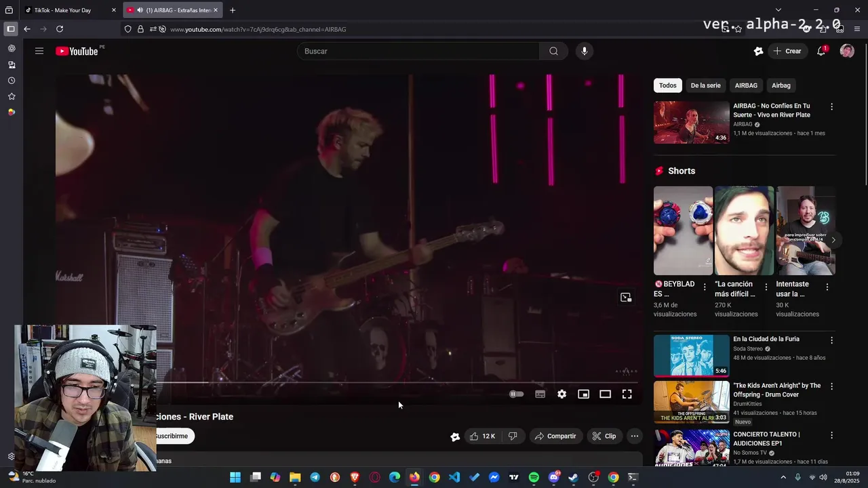
Task: Open more actions three-dot menu under video
Action: pos(634,436)
